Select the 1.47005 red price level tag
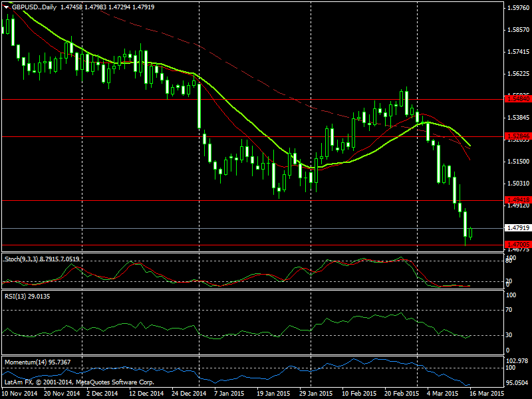Screen dimensions: 532x399 pos(517,245)
